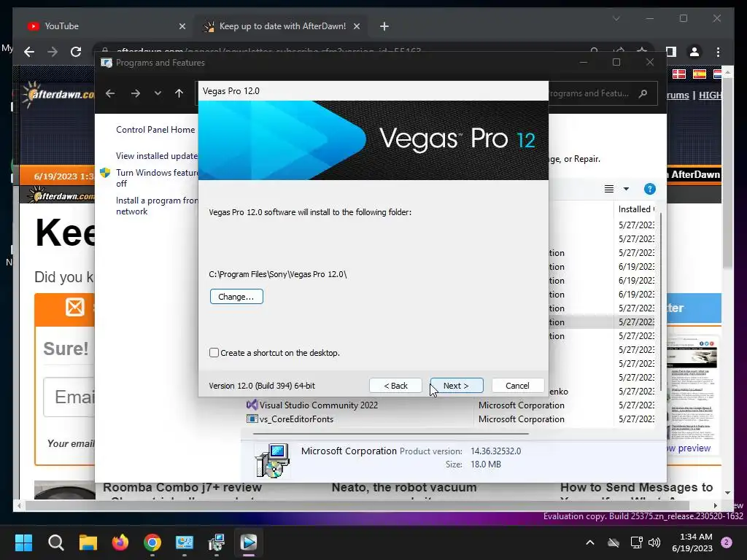The image size is (747, 560).
Task: Enable Create a shortcut on the desktop
Action: tap(214, 353)
